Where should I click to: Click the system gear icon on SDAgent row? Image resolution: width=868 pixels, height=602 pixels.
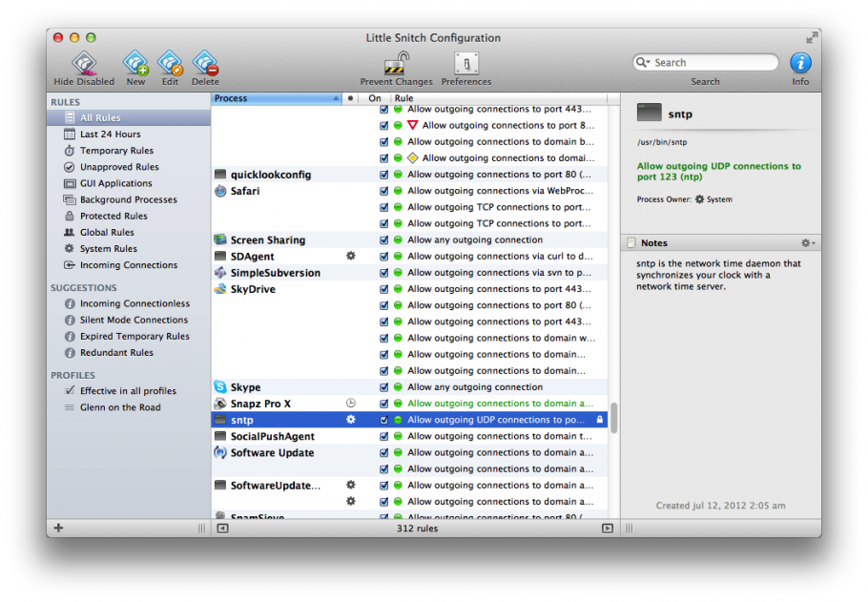(350, 256)
